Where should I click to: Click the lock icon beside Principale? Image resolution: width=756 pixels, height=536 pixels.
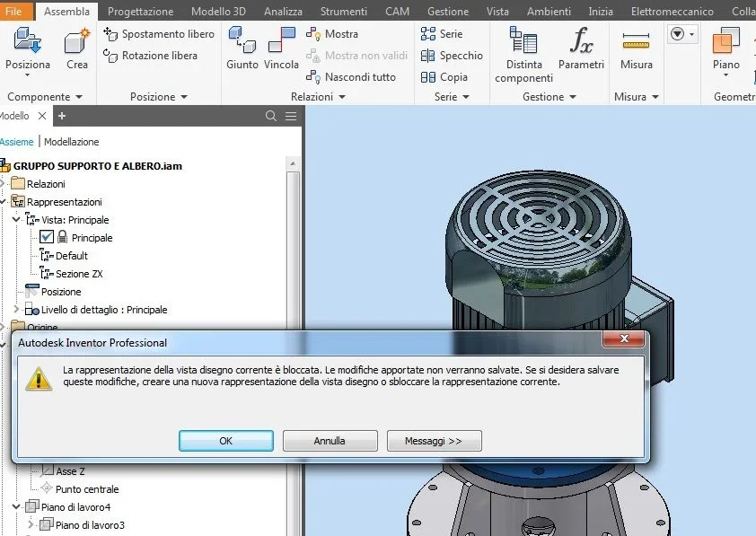tap(62, 237)
